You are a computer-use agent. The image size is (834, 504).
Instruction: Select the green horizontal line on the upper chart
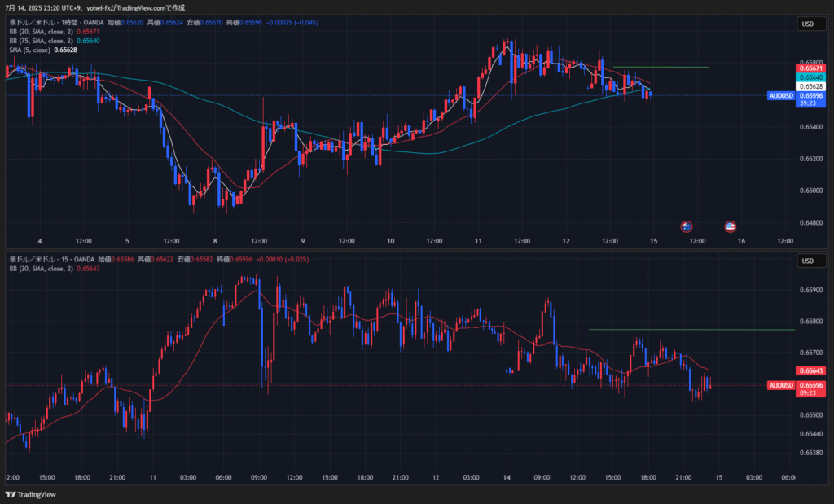(660, 67)
